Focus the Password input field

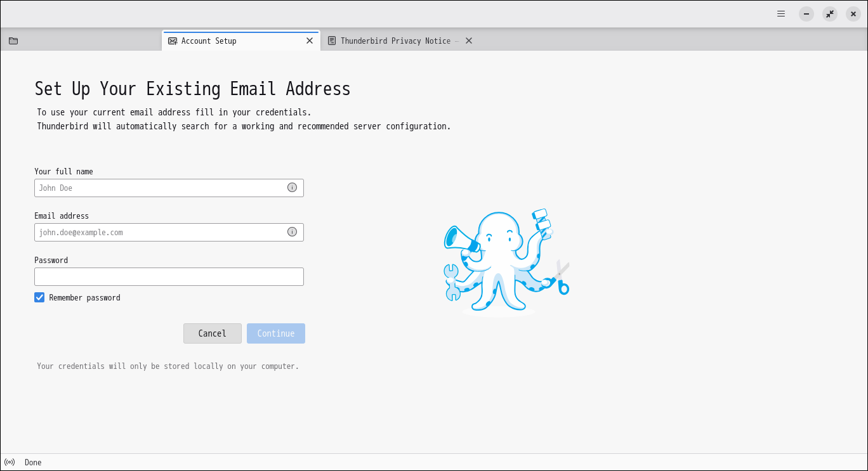click(169, 276)
